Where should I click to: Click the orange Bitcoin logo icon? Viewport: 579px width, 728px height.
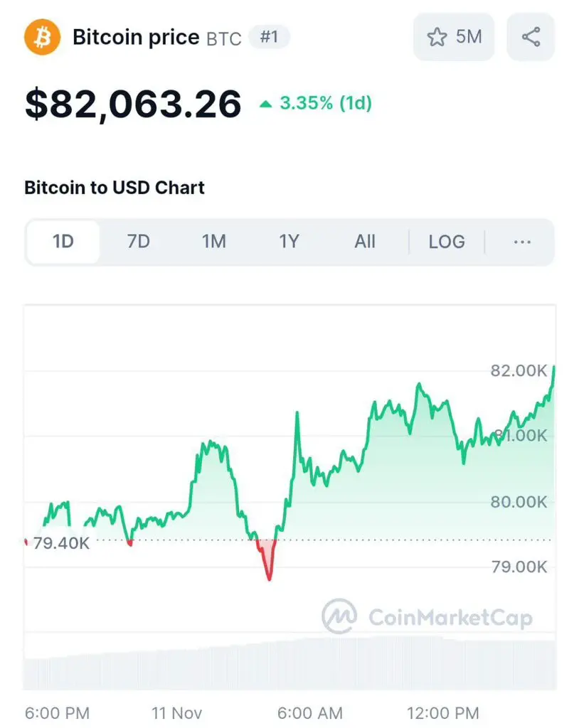click(x=42, y=37)
